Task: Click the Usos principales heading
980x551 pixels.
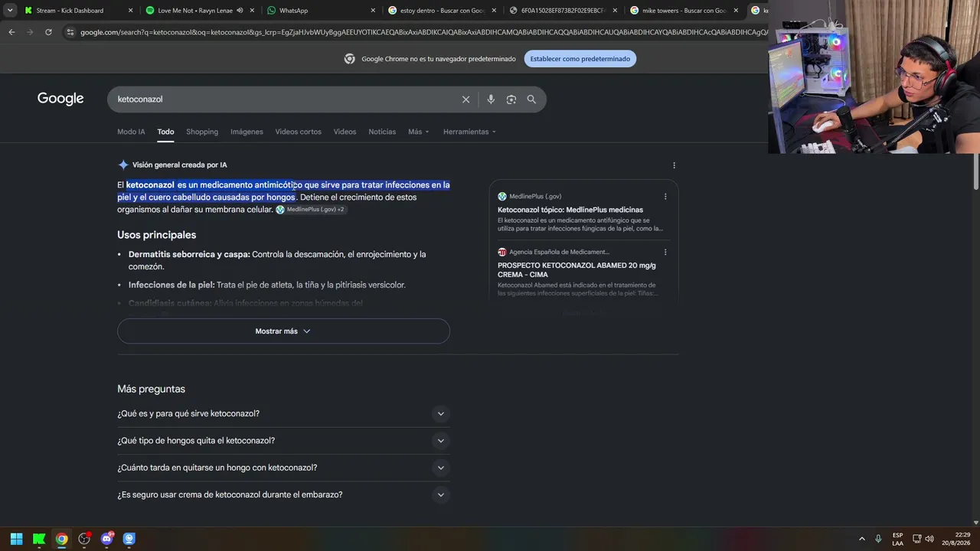Action: point(157,235)
